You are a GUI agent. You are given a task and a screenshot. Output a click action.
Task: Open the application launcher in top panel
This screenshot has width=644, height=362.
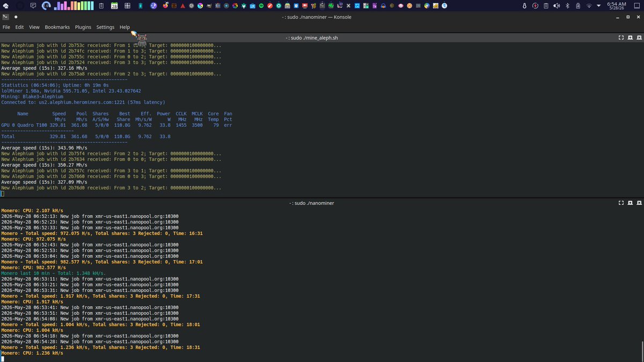click(5, 5)
